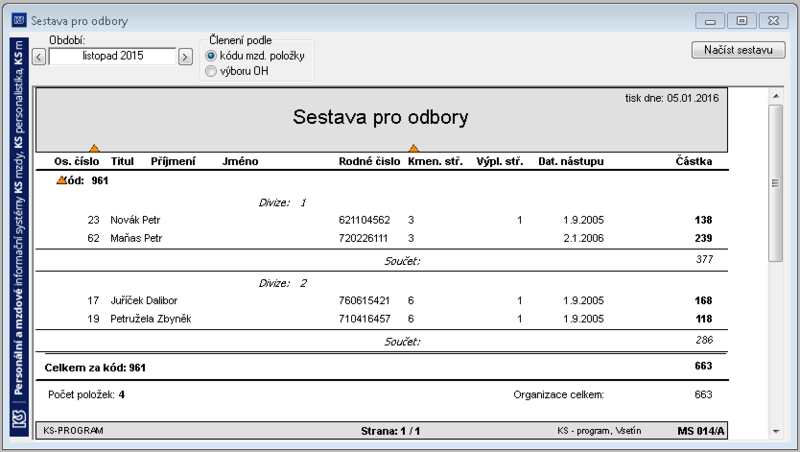Click 'Divize: 2' heading
The height and width of the screenshot is (452, 800).
282,283
